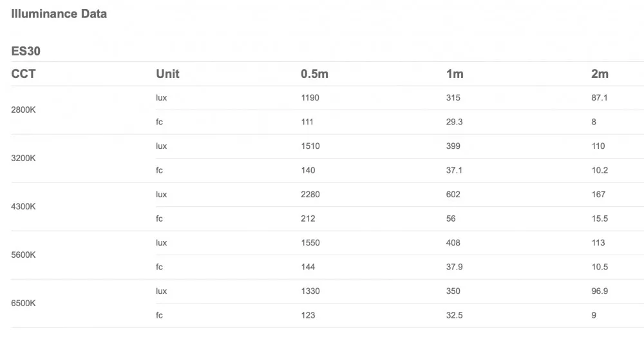This screenshot has width=644, height=339.
Task: Select the 3200K row label
Action: point(24,158)
